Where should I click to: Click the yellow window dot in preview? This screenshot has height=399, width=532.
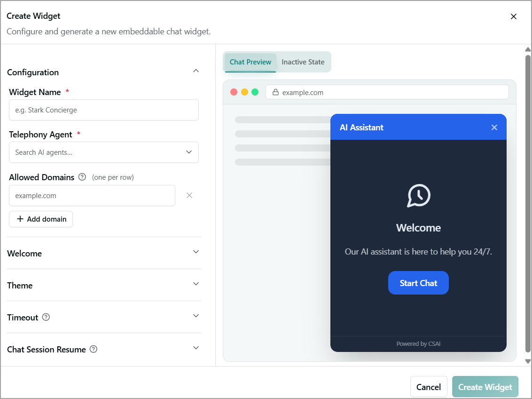(244, 92)
